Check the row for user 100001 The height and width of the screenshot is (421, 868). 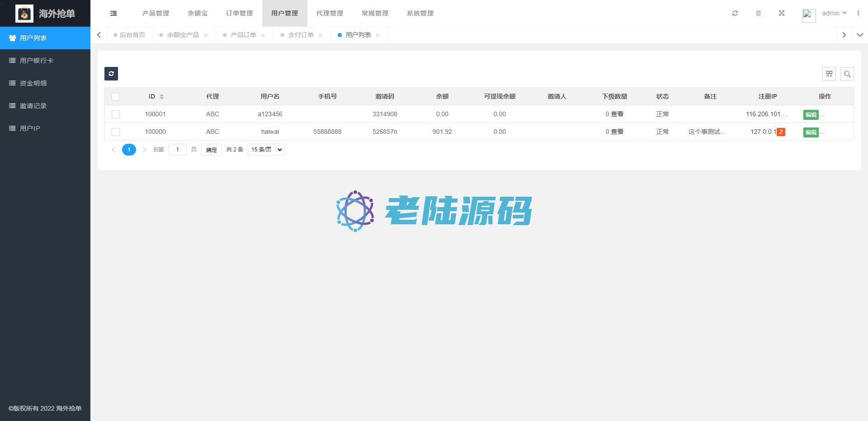pos(116,114)
